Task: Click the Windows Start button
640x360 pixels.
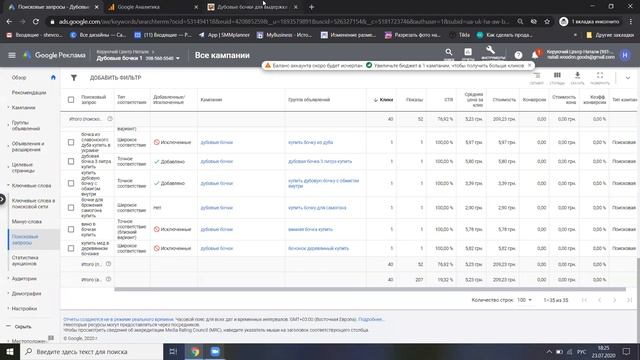Action: tap(9, 351)
